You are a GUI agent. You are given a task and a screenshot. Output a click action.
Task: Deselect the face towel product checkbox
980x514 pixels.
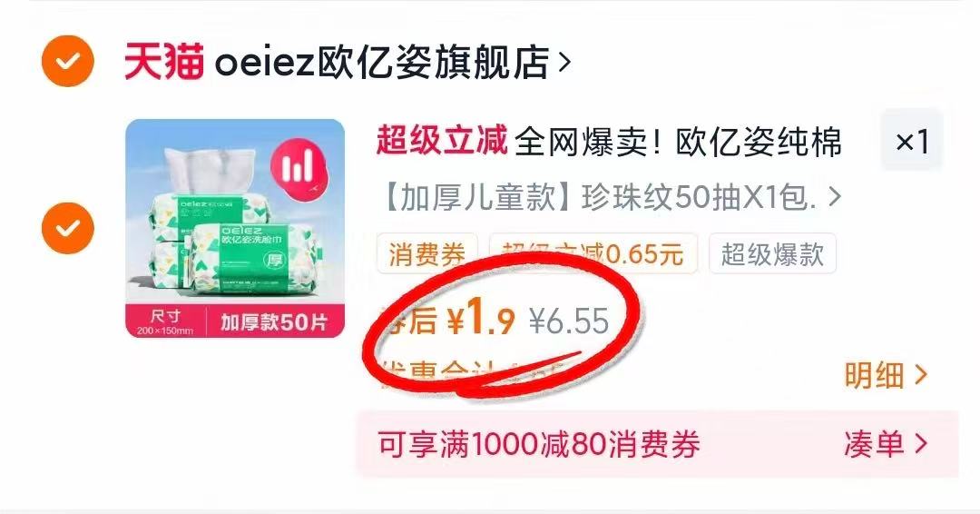pos(67,228)
